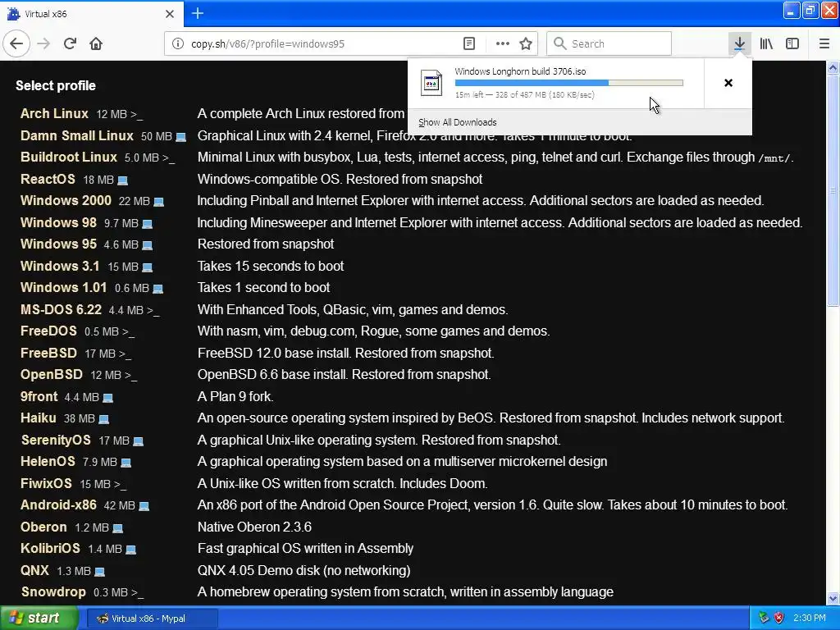
Task: Click the monitor icon beside Haiku
Action: click(x=104, y=419)
